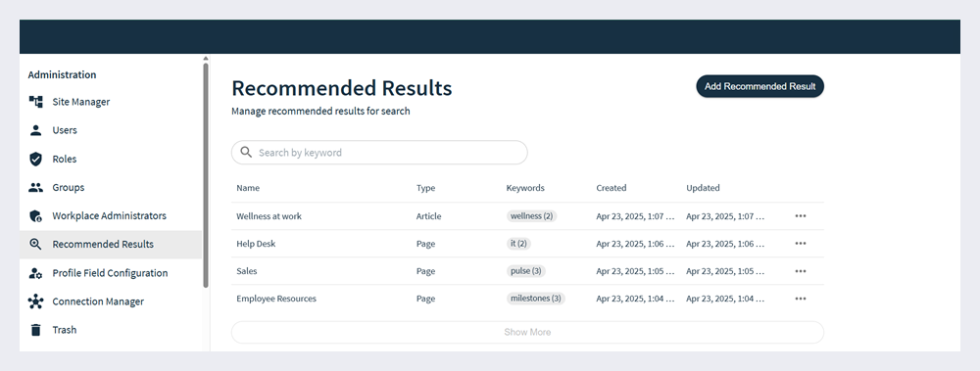Click the pulse (3) keyword chip
The height and width of the screenshot is (371, 980).
pyautogui.click(x=525, y=271)
